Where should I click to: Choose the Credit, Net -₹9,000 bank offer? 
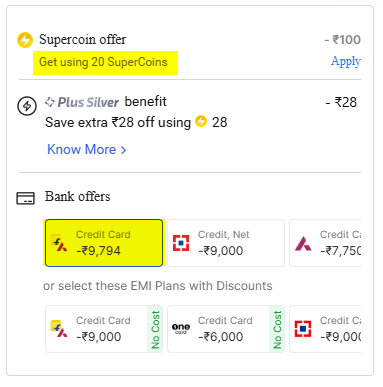tap(226, 243)
